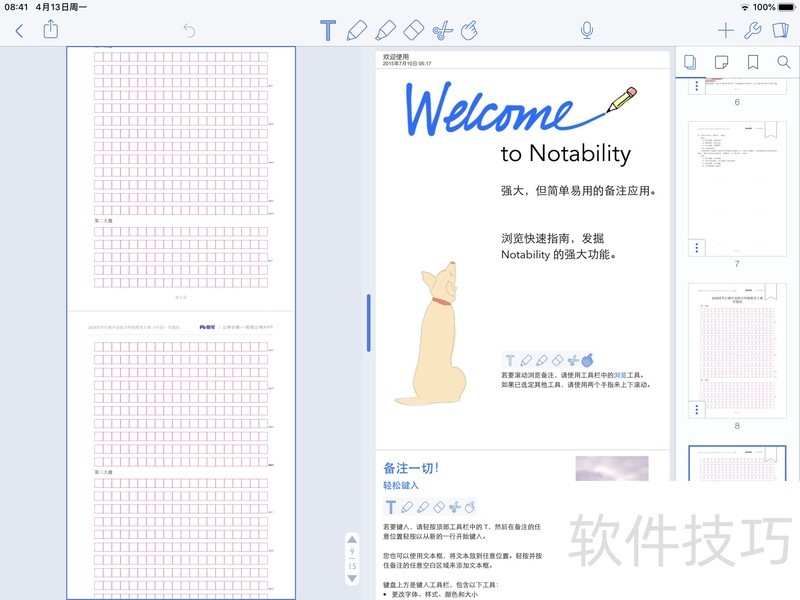This screenshot has width=800, height=600.
Task: Open options menu for page 7 thumbnail
Action: pos(697,248)
